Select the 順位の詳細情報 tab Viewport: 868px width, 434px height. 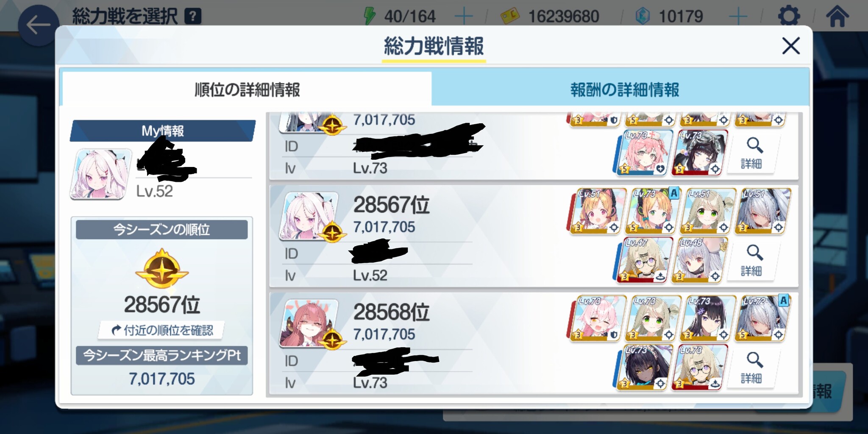tap(247, 89)
